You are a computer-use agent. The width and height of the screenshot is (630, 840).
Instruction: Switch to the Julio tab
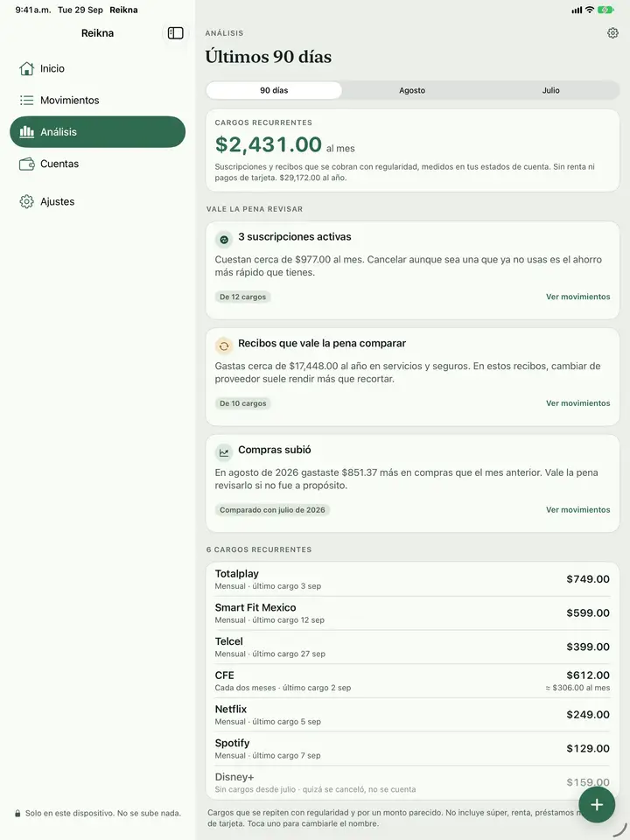[550, 90]
